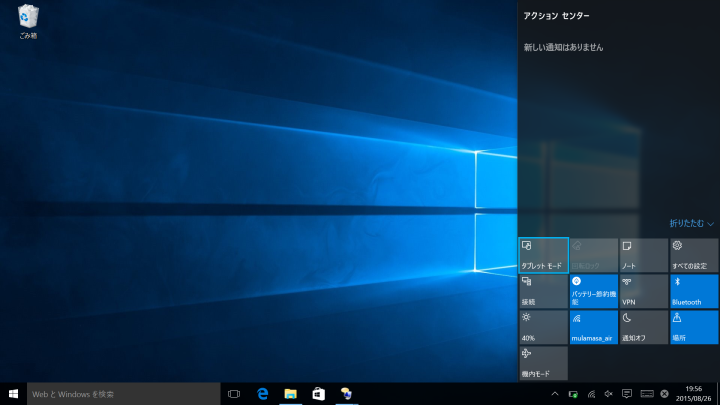Click the Action Center notification tray icon

click(x=627, y=394)
